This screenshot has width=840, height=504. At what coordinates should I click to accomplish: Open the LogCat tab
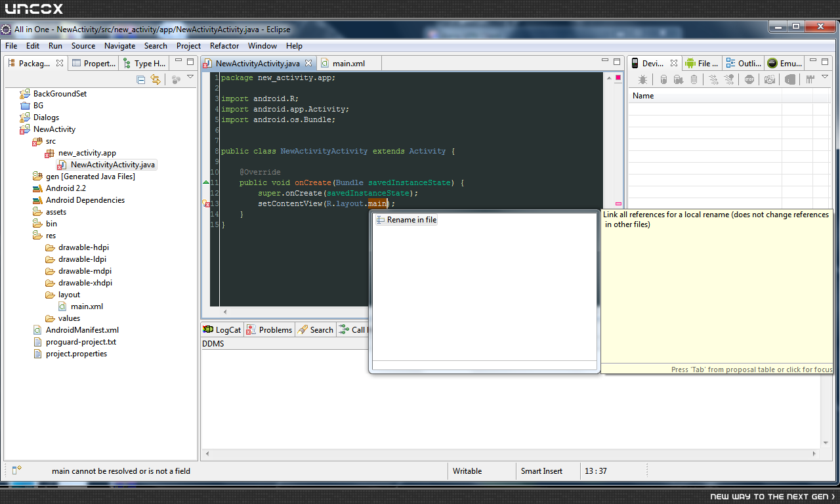click(222, 329)
